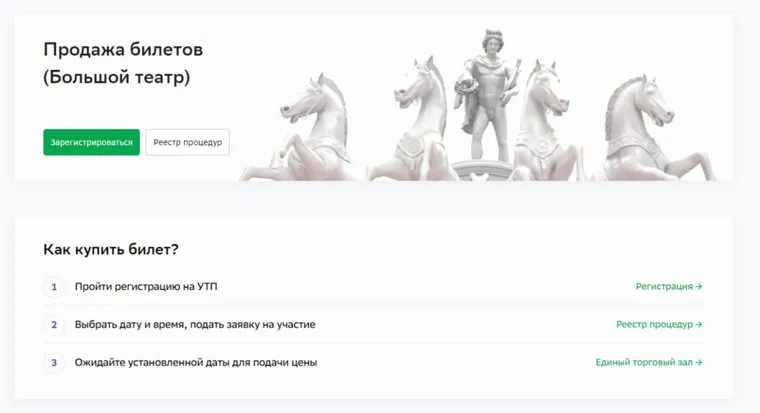Select the Пройти регистрацию на УТП step text
Image resolution: width=760 pixels, height=413 pixels.
(146, 286)
